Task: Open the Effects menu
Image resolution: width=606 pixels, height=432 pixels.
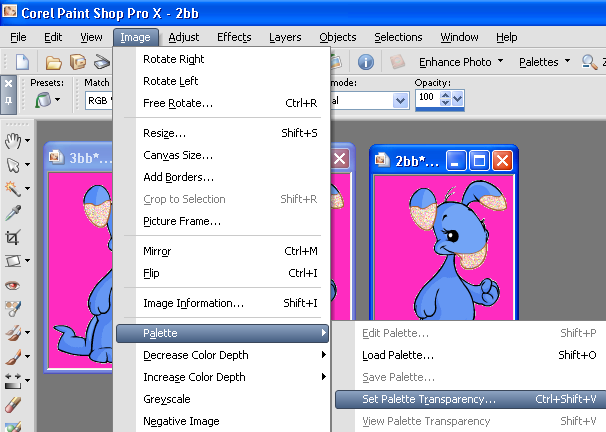Action: coord(234,37)
